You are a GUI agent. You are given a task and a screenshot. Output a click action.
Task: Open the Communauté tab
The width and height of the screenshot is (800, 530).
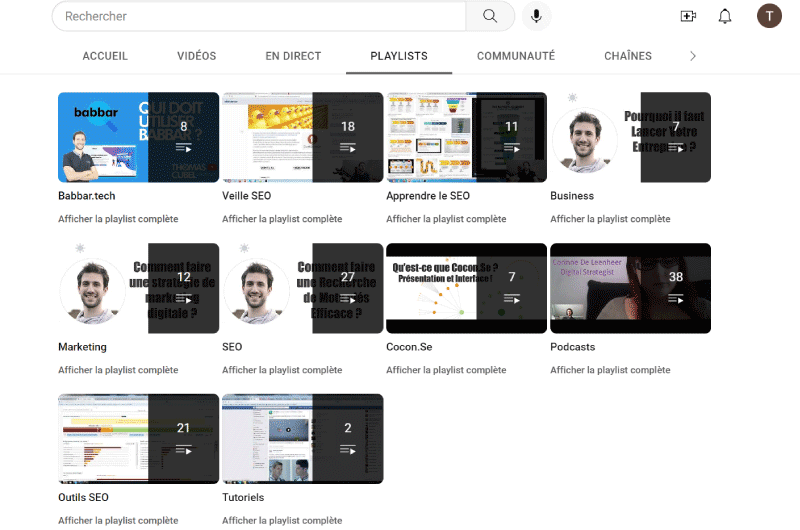point(516,56)
